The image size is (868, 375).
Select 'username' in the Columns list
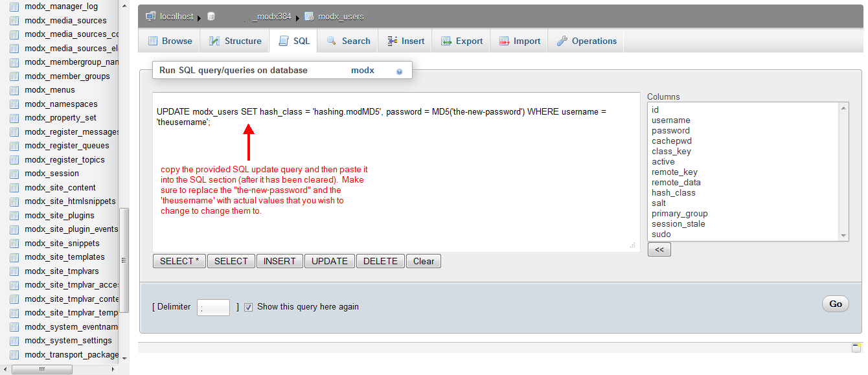pos(670,120)
